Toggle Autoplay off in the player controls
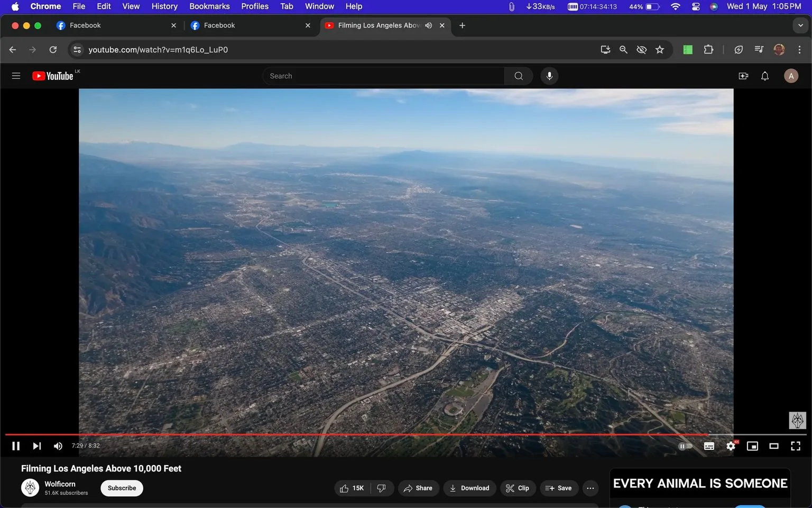The width and height of the screenshot is (812, 508). pyautogui.click(x=685, y=446)
